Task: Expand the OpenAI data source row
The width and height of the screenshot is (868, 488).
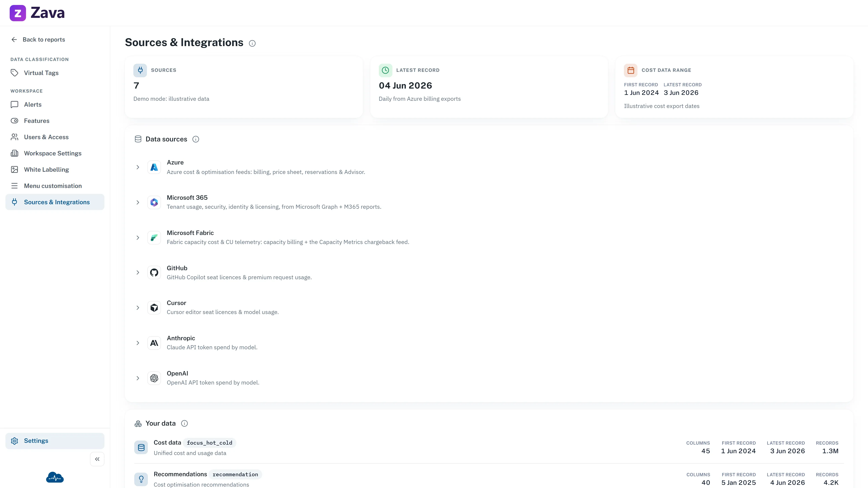Action: tap(138, 378)
